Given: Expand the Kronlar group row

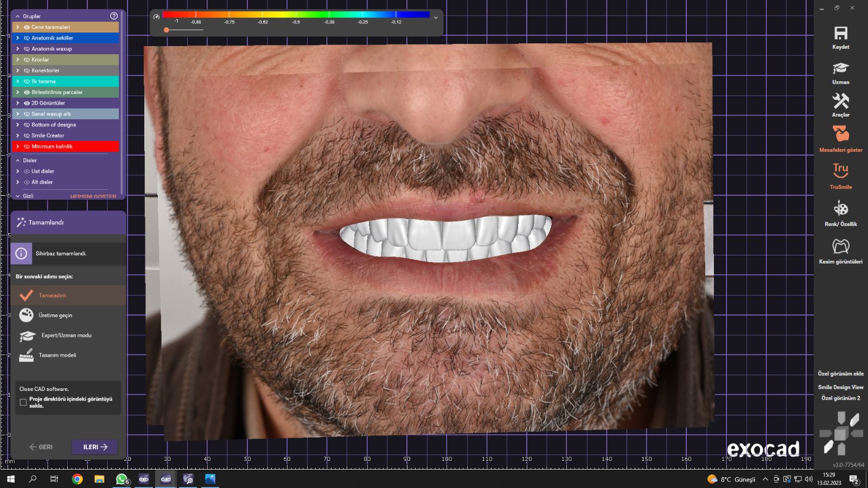Looking at the screenshot, I should (18, 60).
